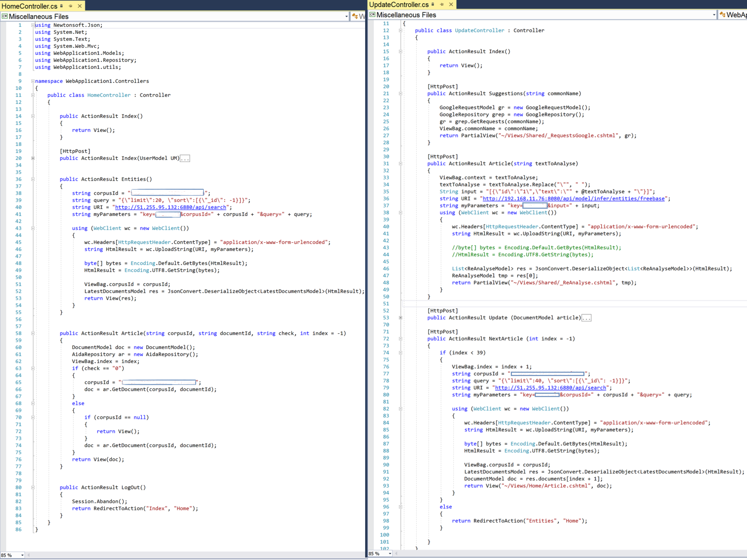This screenshot has width=747, height=560.
Task: Collapse the Entities() method in HomeController
Action: [33, 179]
